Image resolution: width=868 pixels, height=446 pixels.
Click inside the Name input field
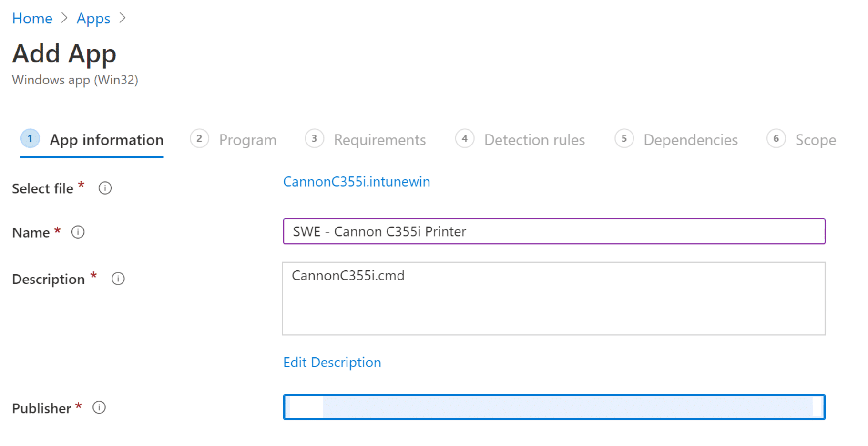click(x=553, y=232)
